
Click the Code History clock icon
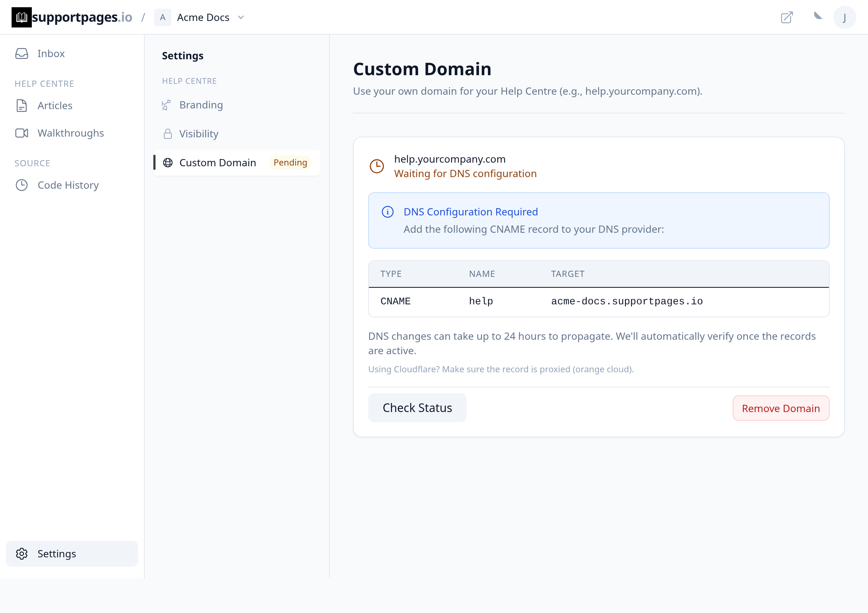[x=22, y=185]
